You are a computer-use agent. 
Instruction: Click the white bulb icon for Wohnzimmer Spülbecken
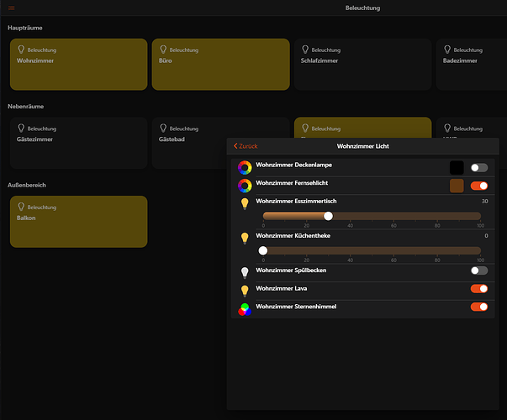[245, 272]
